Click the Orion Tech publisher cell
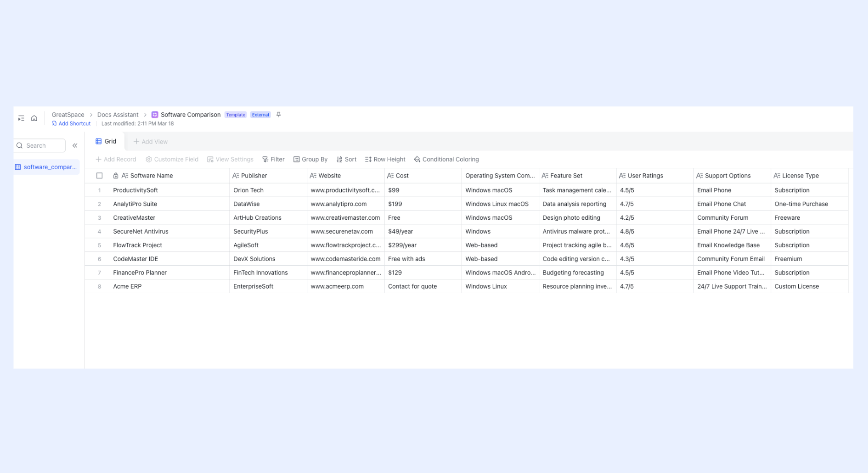The width and height of the screenshot is (868, 473). (x=268, y=190)
